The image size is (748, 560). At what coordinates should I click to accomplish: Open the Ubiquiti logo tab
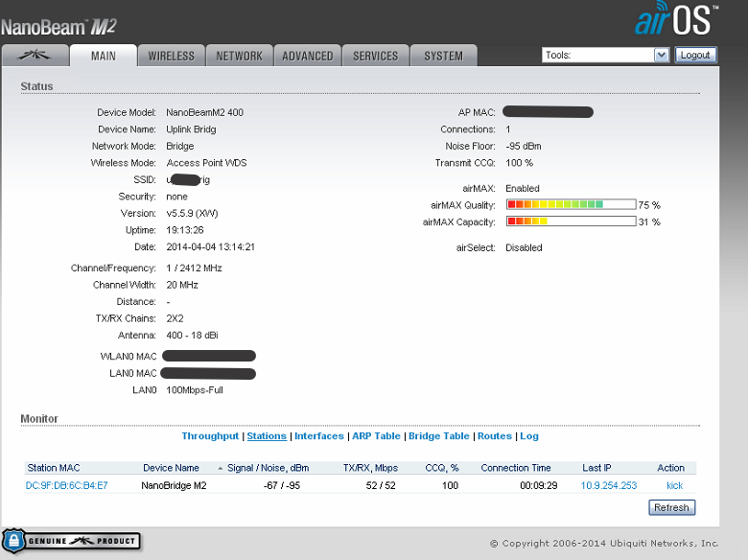35,56
